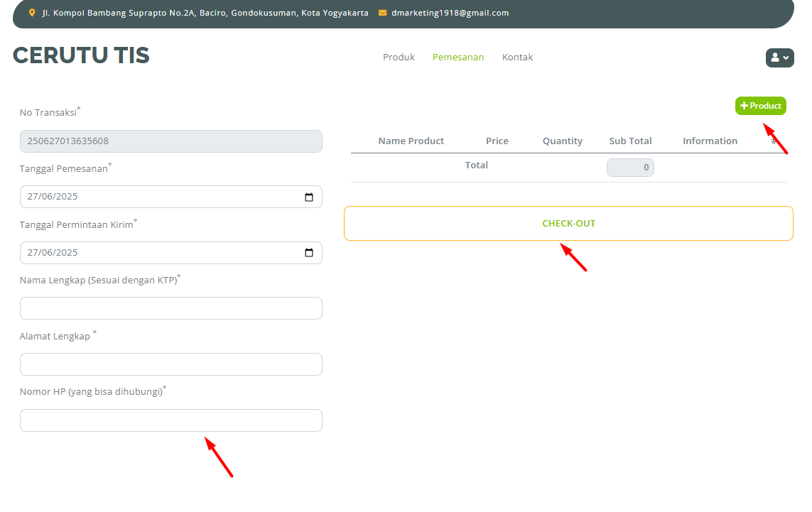Click the envelope icon beside the email
The width and height of the screenshot is (812, 512).
click(383, 13)
